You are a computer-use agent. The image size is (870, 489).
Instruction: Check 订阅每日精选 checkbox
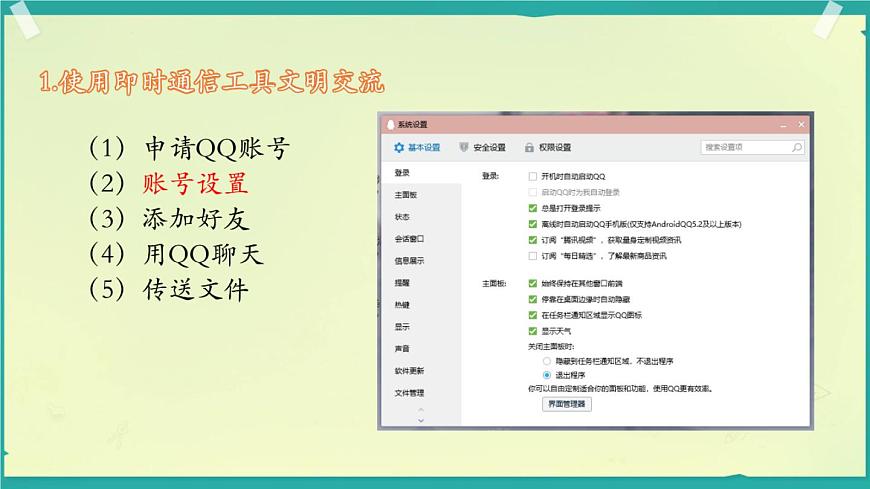(533, 256)
